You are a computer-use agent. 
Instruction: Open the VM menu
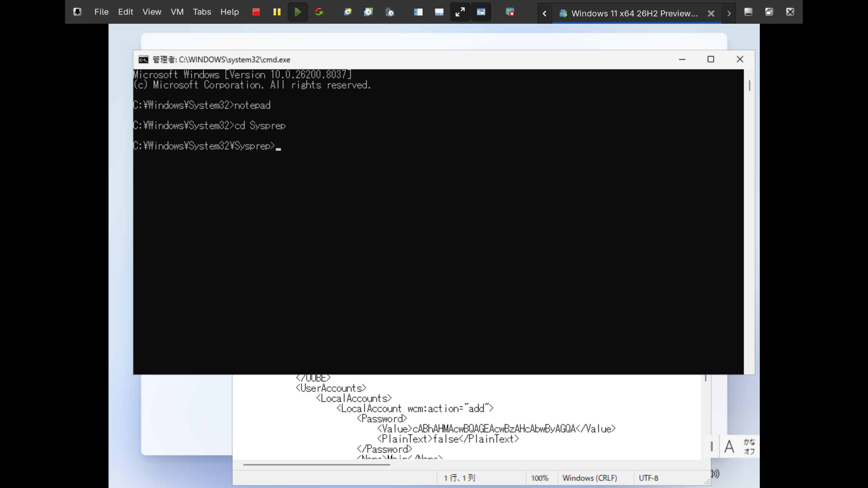pyautogui.click(x=177, y=12)
